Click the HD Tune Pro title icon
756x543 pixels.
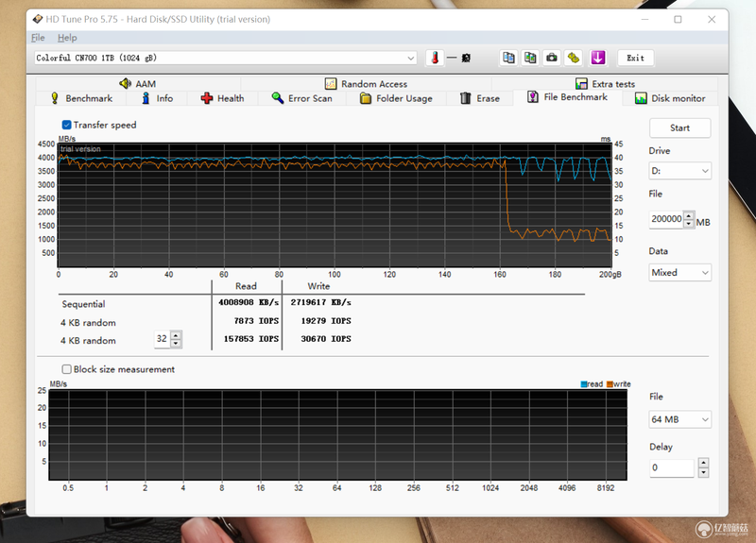pyautogui.click(x=38, y=19)
